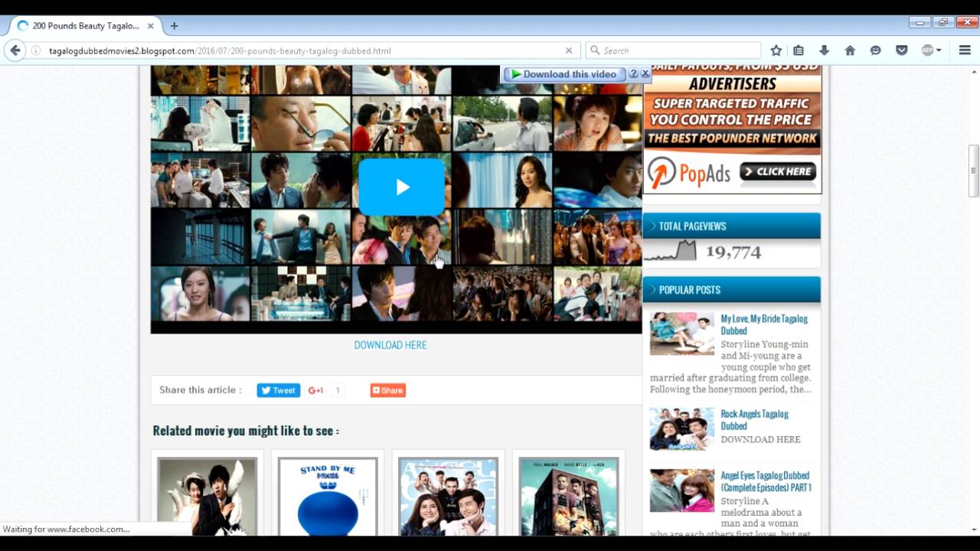This screenshot has width=980, height=551.
Task: Click the orange Share button
Action: click(x=387, y=390)
